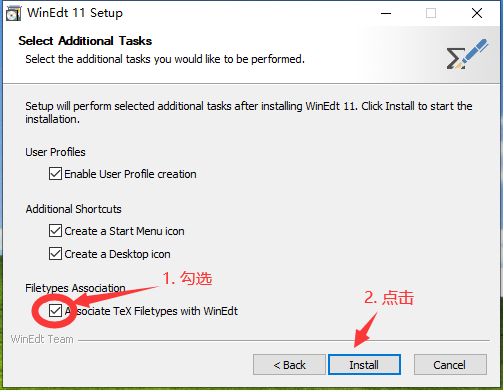Screen dimensions: 503x390
Task: Click the 'Create a Desktop icon' label text
Action: click(x=117, y=254)
